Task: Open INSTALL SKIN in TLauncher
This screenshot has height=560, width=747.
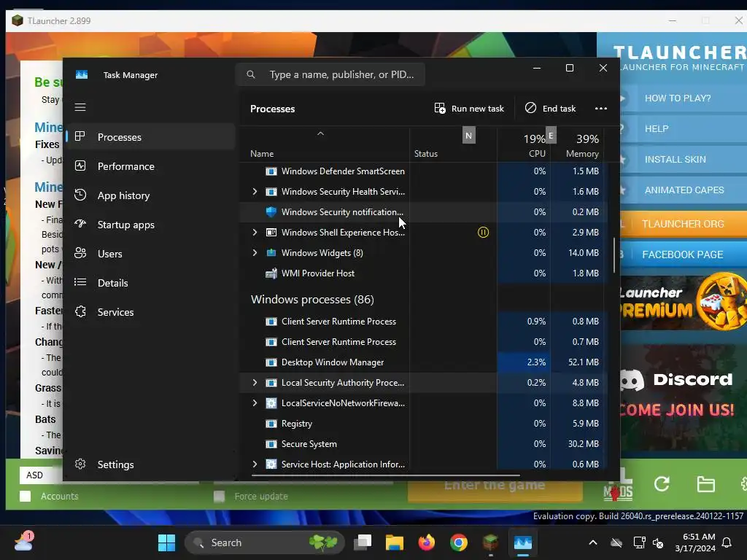Action: click(684, 159)
